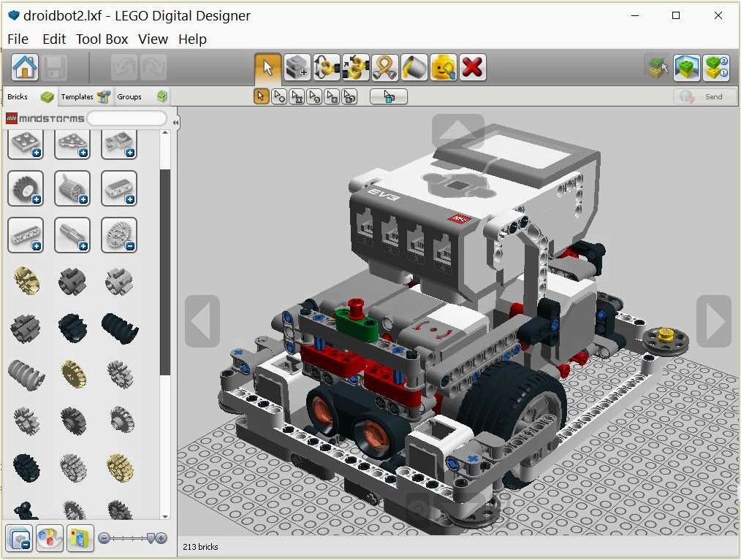Click the palette vertical scrollbar thumb
741x560 pixels.
[x=165, y=272]
